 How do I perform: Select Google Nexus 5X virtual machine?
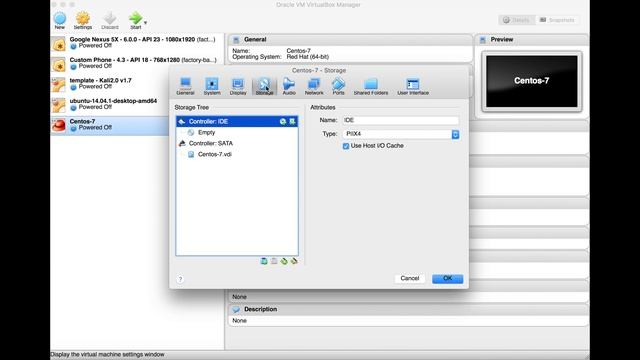click(137, 42)
